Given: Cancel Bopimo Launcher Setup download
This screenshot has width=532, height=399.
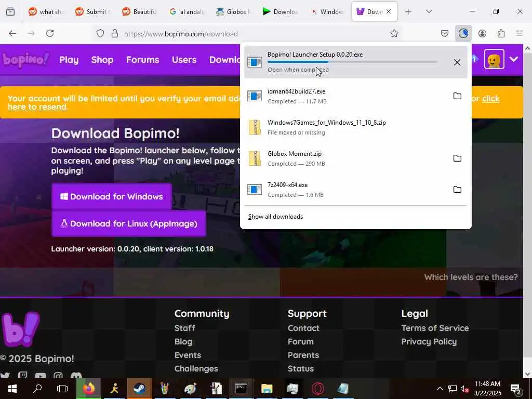Looking at the screenshot, I should [x=457, y=62].
